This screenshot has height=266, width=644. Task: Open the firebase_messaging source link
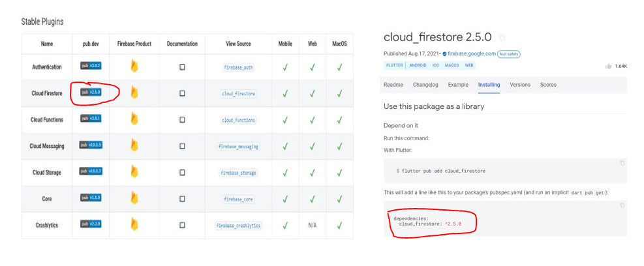pos(239,147)
